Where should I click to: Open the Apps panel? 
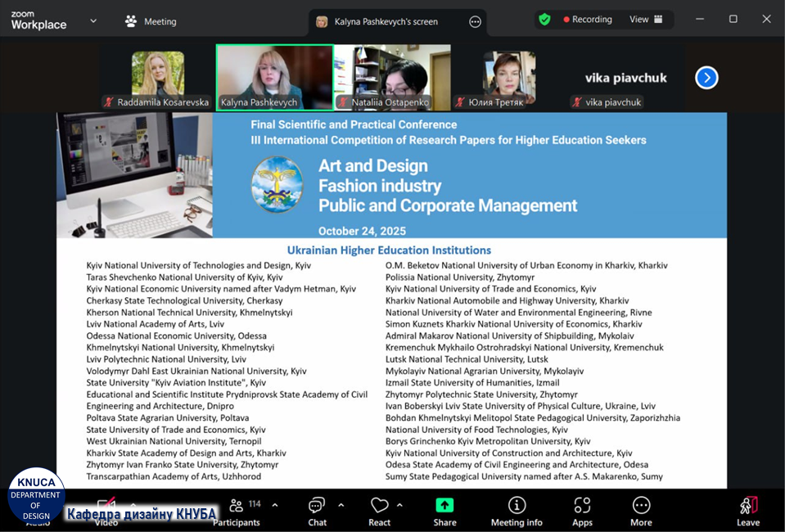tap(582, 511)
